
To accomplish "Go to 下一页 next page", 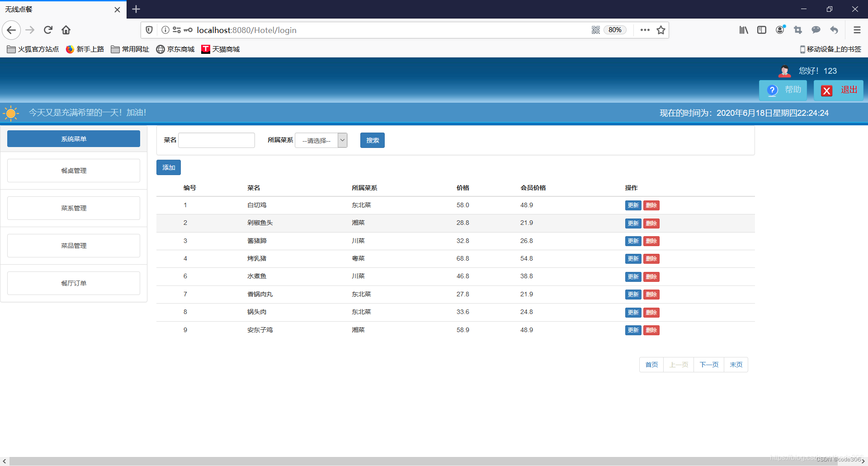I will [709, 365].
